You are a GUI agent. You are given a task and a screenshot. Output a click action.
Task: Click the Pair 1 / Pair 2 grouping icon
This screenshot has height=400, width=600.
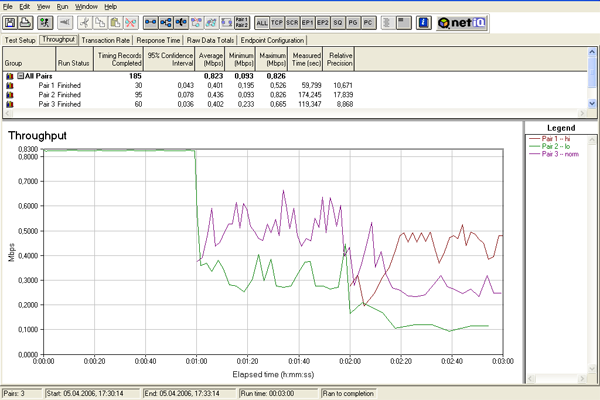(242, 23)
